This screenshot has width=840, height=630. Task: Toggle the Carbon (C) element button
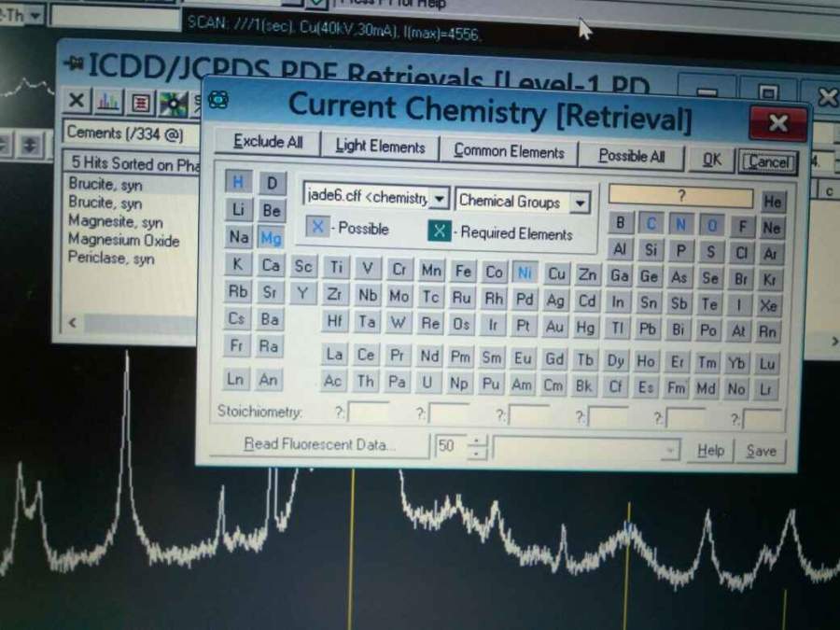[x=651, y=223]
